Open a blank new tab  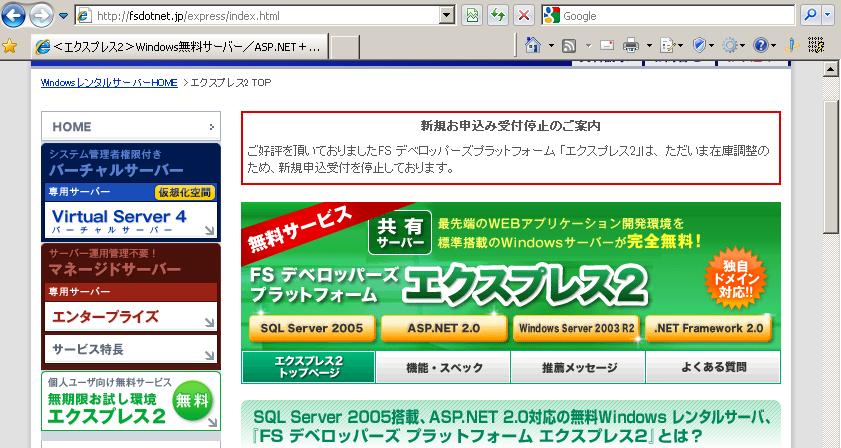[x=344, y=47]
